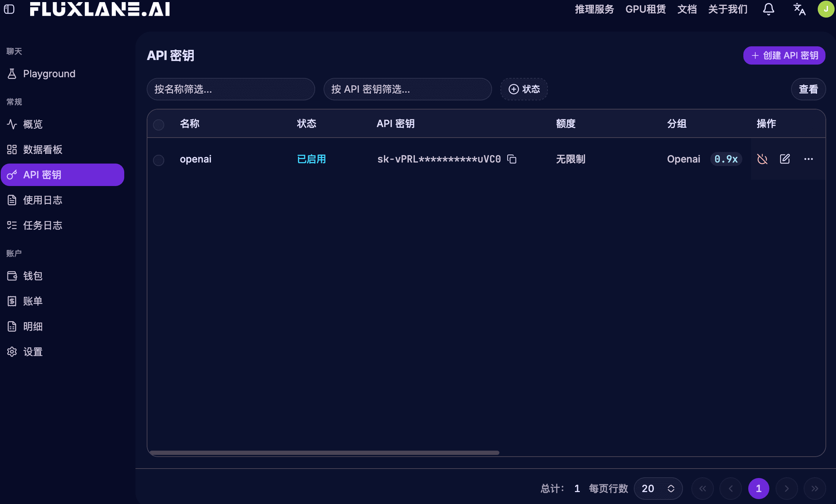Open 钱包 wallet page
This screenshot has width=836, height=504.
(62, 276)
